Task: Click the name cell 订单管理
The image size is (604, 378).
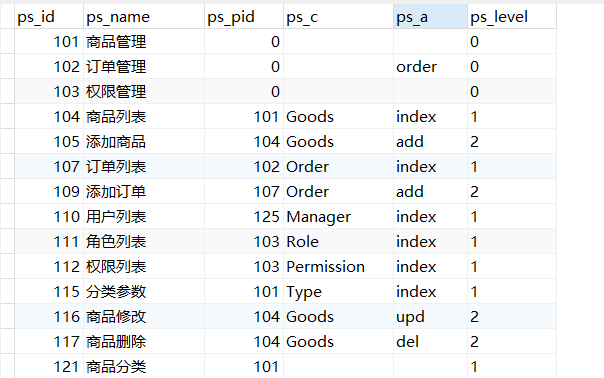Action: coord(144,67)
